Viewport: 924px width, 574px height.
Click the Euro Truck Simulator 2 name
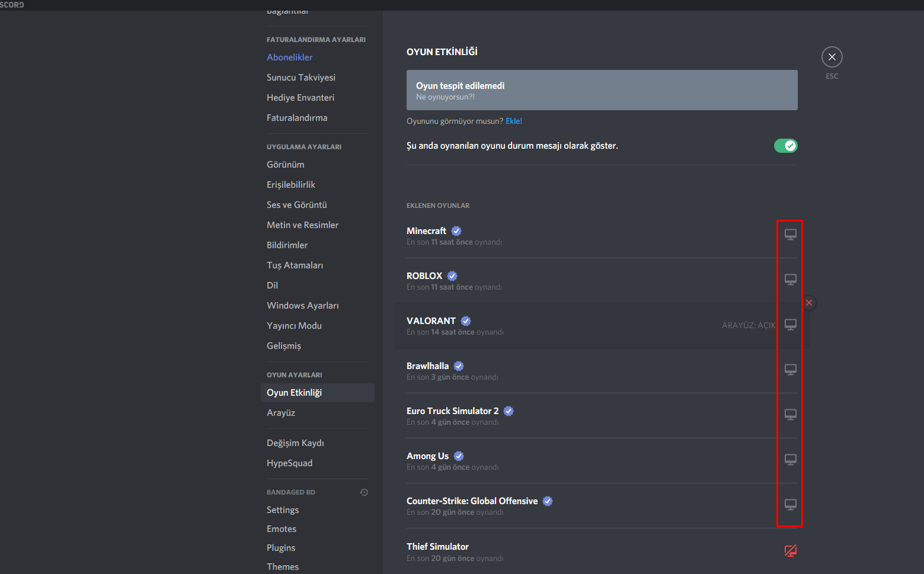coord(452,411)
